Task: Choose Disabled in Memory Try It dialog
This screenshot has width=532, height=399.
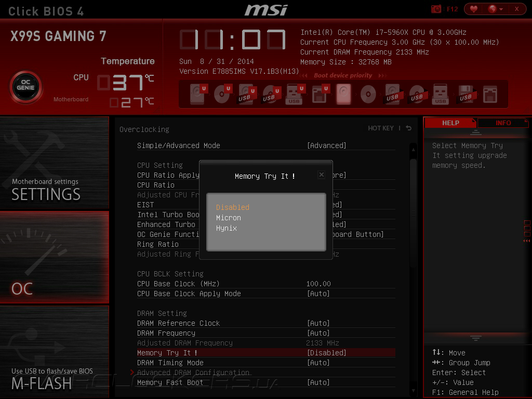Action: (x=233, y=207)
